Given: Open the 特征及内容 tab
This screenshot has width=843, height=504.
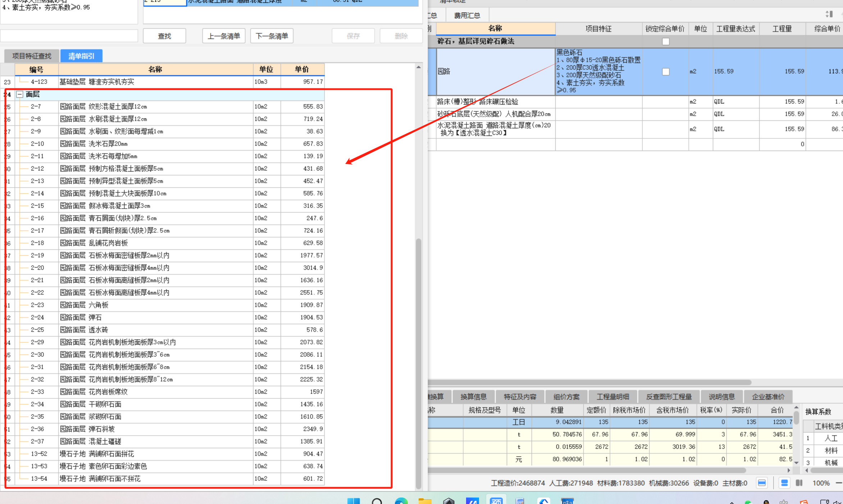Looking at the screenshot, I should tap(520, 397).
